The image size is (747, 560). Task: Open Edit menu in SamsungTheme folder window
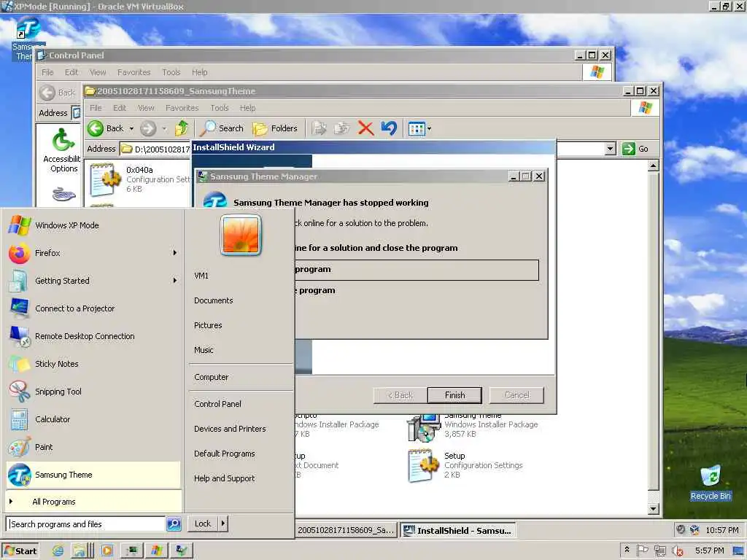[x=120, y=108]
